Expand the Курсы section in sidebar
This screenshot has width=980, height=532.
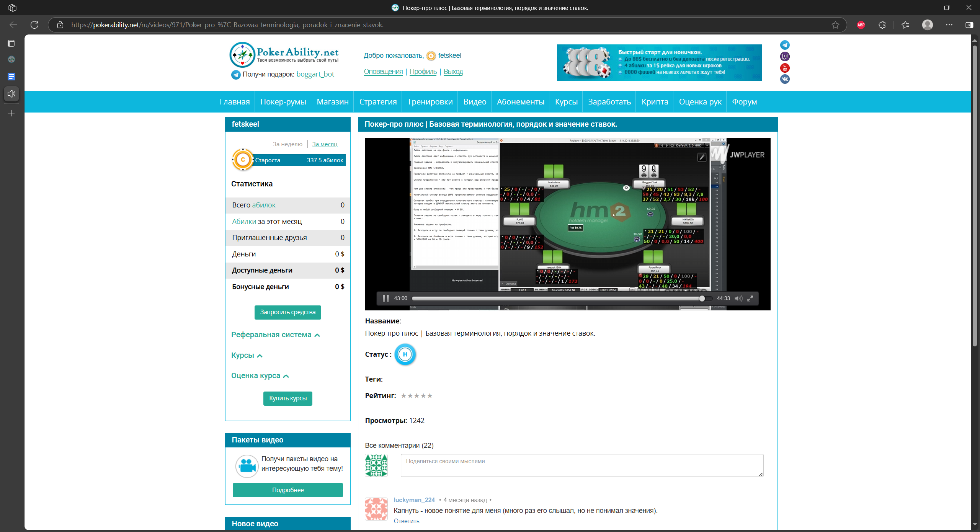pos(247,356)
